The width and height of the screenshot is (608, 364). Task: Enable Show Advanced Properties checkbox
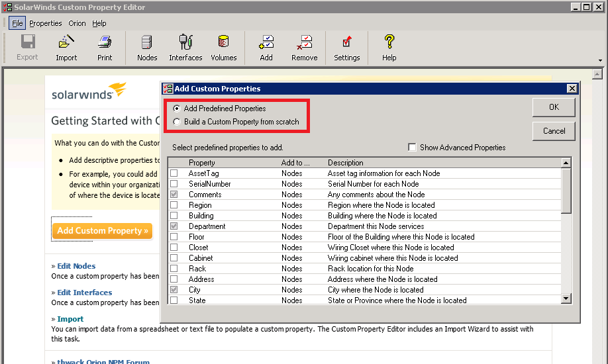(x=412, y=148)
